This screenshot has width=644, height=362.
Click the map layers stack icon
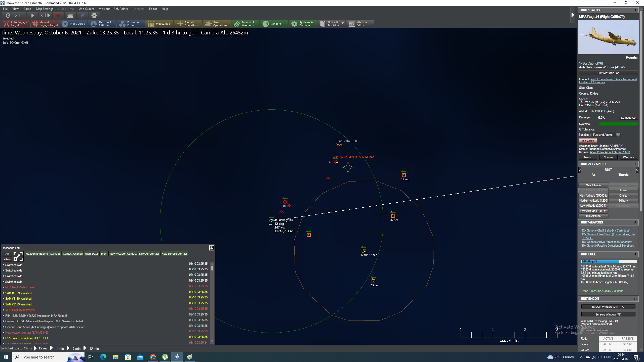pyautogui.click(x=70, y=16)
